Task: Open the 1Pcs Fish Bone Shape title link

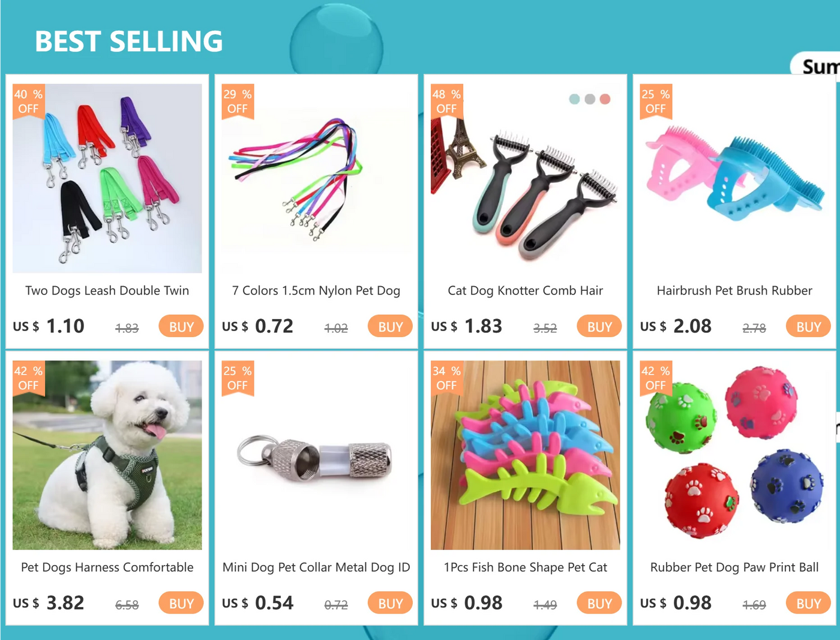Action: pos(525,567)
